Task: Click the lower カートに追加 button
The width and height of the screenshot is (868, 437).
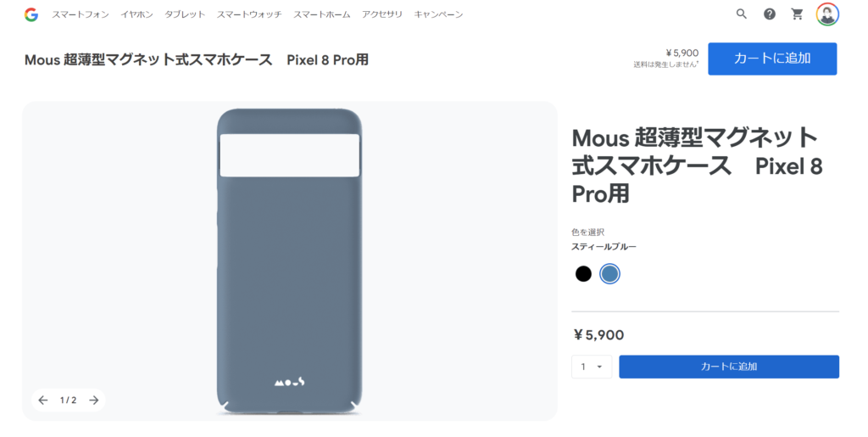Action: (x=729, y=367)
